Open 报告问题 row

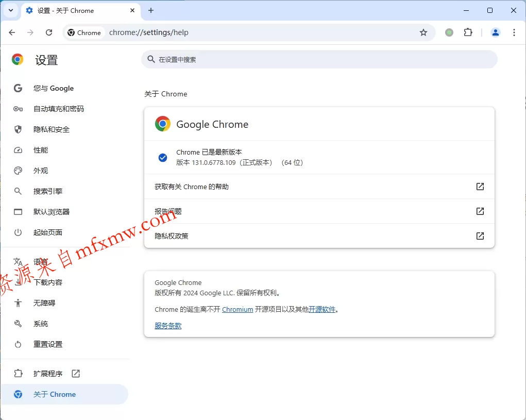pos(319,211)
